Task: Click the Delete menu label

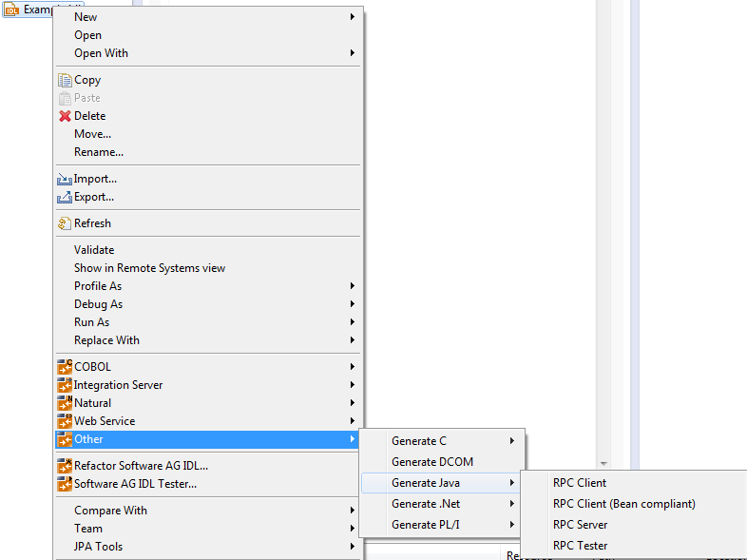Action: 90,116
